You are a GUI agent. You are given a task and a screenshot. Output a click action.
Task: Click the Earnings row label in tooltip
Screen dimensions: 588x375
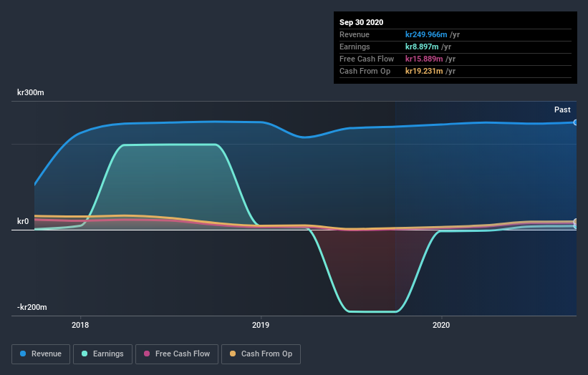pyautogui.click(x=355, y=47)
